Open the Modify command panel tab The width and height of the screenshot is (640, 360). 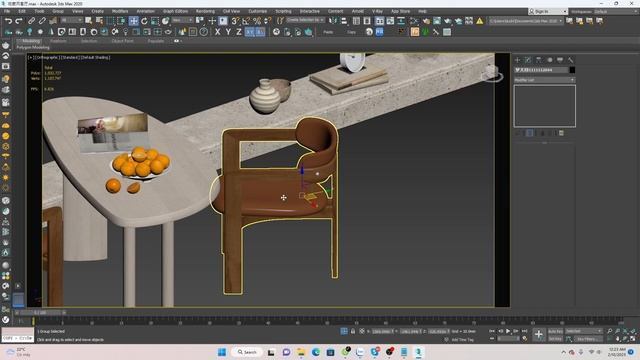tap(528, 60)
